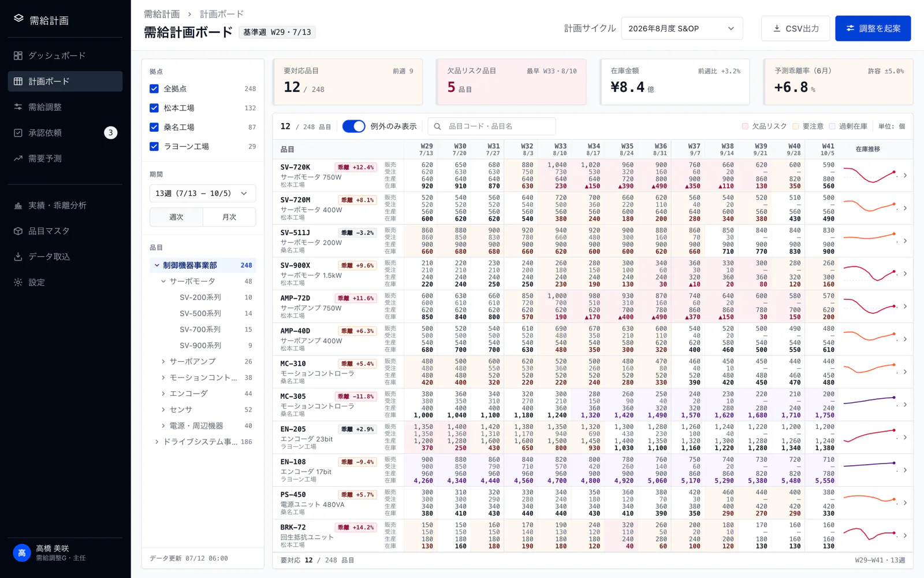Click the search magnifier icon in item search
Viewport: 924px width, 578px height.
click(437, 126)
